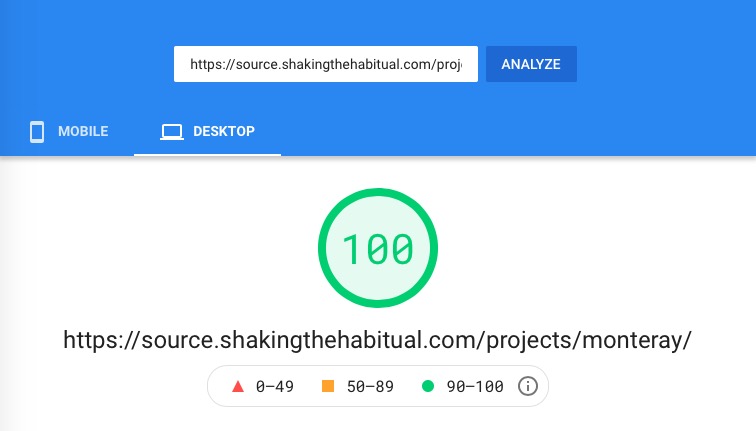Click the laptop desktop icon
756x431 pixels.
(172, 132)
